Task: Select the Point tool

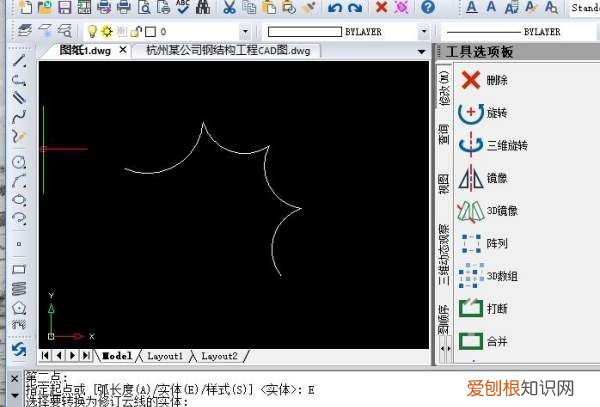Action: pos(19,244)
